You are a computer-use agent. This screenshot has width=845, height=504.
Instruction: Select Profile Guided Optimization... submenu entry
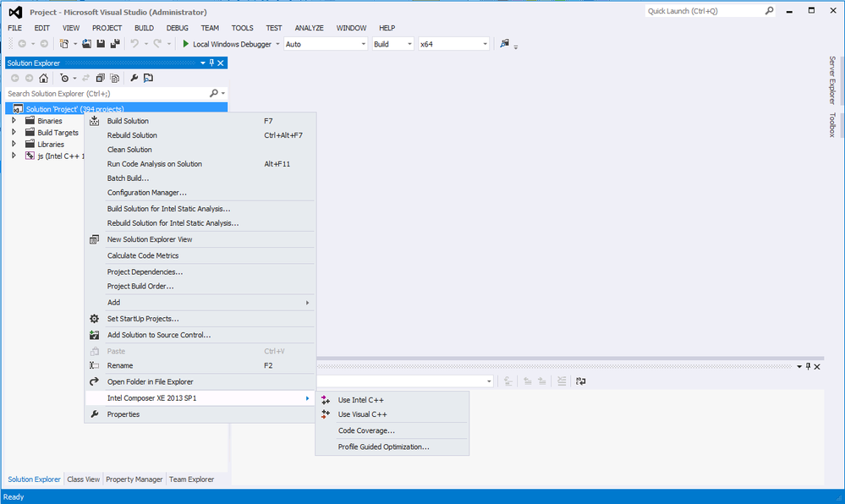click(392, 446)
